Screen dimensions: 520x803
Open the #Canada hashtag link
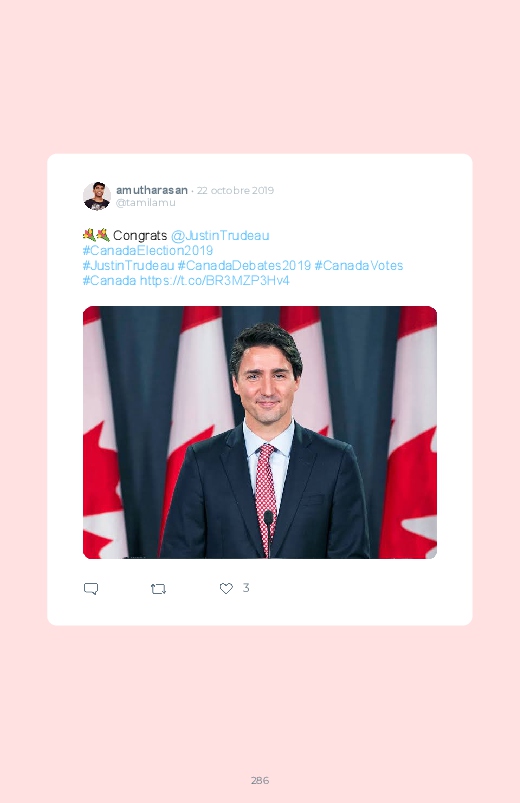tap(110, 281)
